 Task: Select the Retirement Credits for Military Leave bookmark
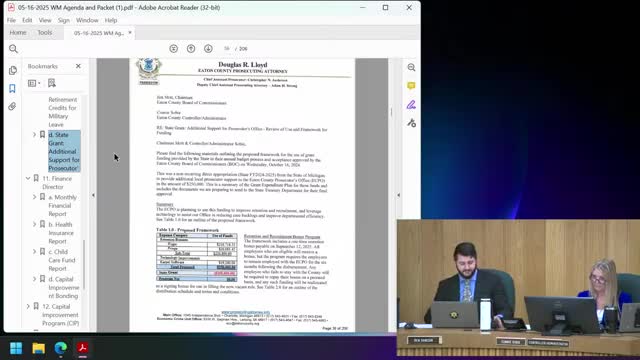tap(62, 112)
